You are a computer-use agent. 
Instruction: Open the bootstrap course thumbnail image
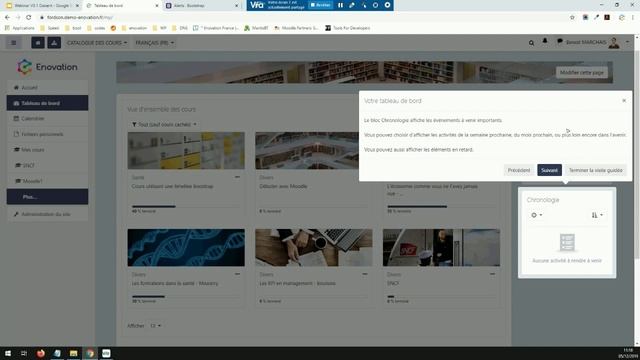(186, 150)
